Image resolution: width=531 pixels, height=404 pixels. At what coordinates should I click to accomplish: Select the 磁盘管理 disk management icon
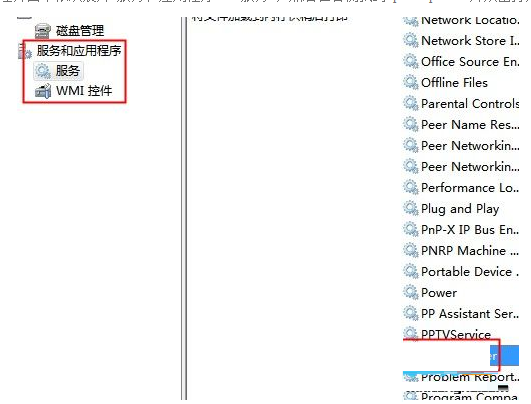[x=42, y=31]
